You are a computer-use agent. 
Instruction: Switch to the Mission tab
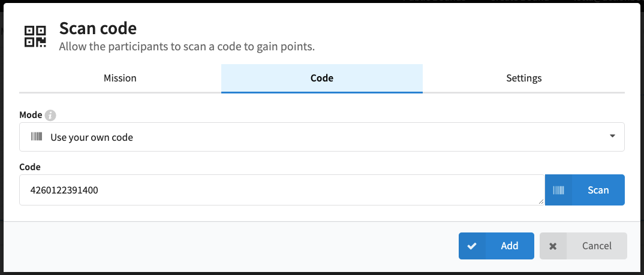(x=120, y=78)
